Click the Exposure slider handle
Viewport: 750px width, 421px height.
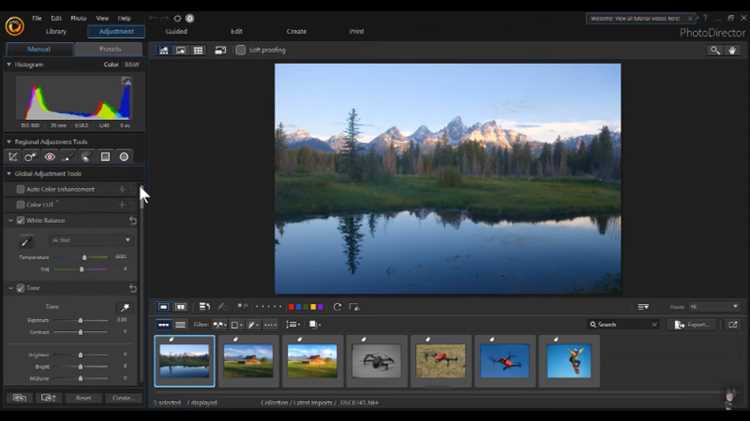coord(80,320)
